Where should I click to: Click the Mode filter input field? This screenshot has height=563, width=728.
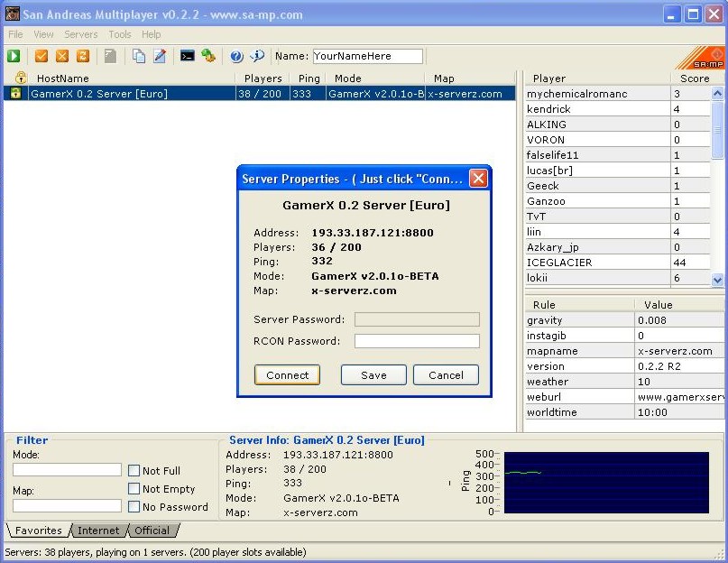point(68,470)
